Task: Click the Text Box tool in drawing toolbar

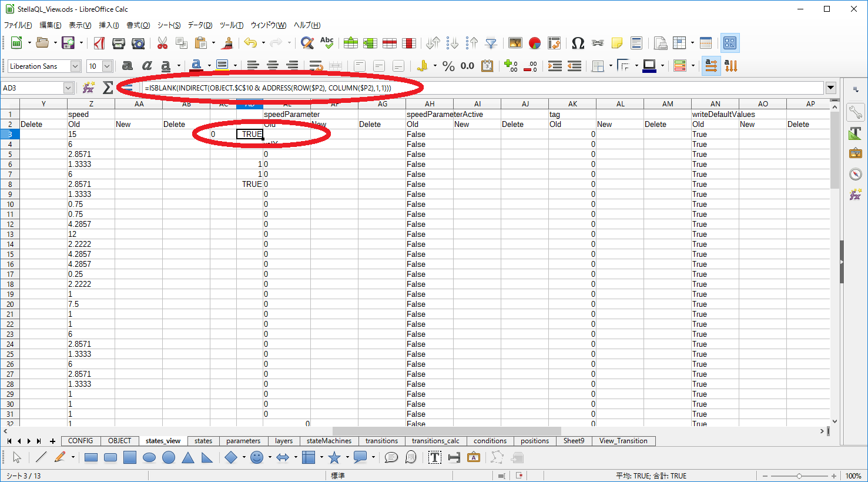Action: tap(434, 457)
